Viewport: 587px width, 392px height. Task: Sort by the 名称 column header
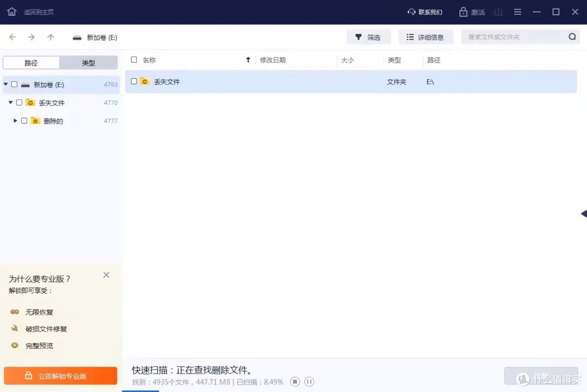tap(149, 60)
